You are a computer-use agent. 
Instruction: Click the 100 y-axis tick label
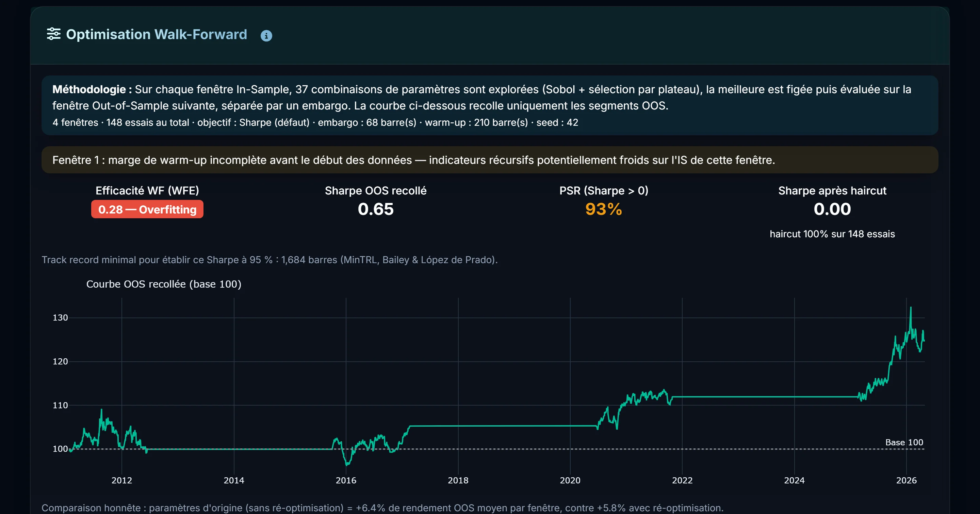pos(60,449)
